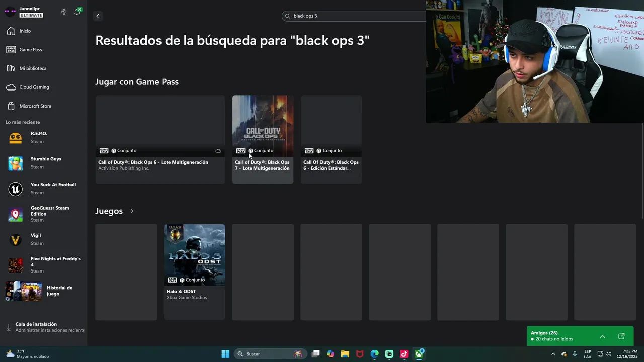Open the weather widget showing 33°F

click(28, 354)
